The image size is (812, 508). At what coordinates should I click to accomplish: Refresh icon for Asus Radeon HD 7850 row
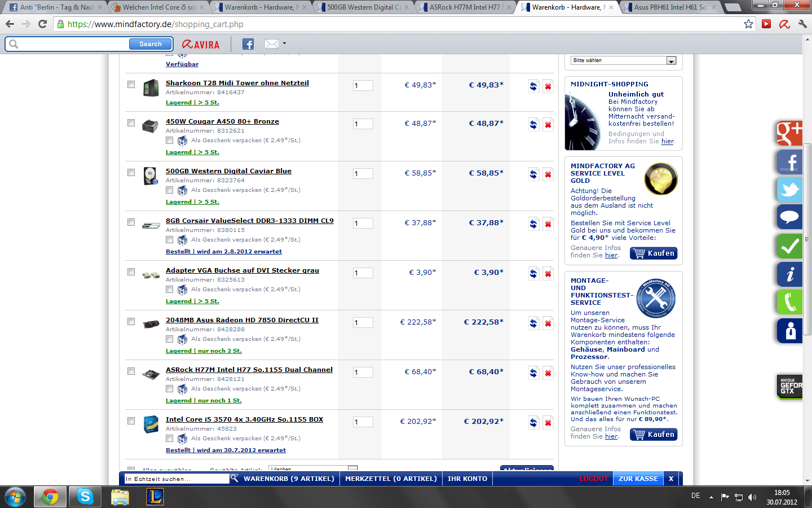point(533,323)
